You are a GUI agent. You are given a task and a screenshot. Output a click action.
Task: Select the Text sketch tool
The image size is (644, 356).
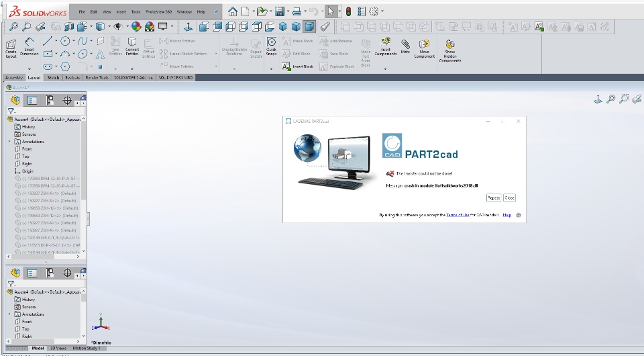(100, 54)
